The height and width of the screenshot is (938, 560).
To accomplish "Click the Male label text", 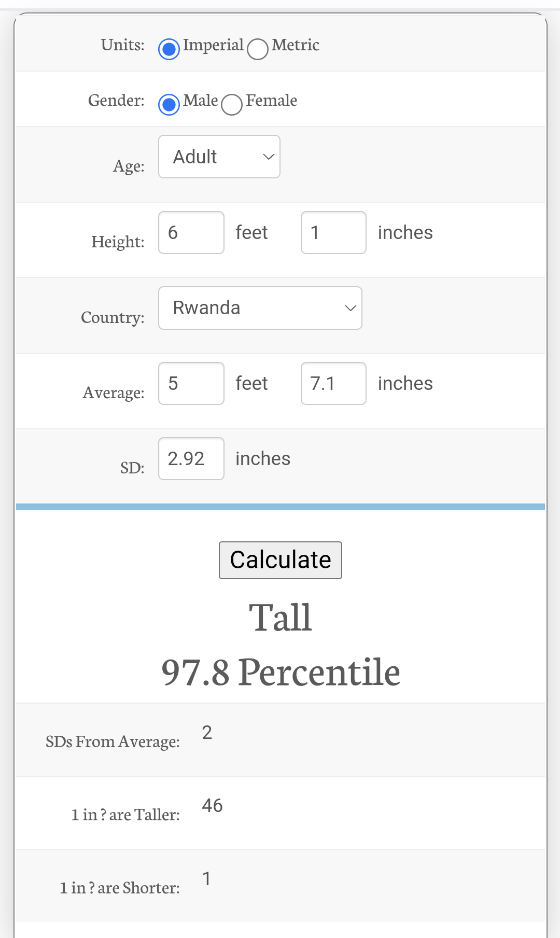I will pos(201,100).
